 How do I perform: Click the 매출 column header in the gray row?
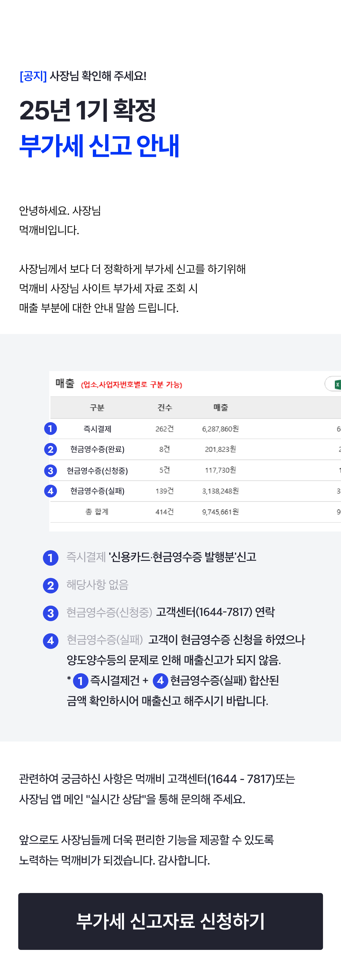[x=220, y=408]
